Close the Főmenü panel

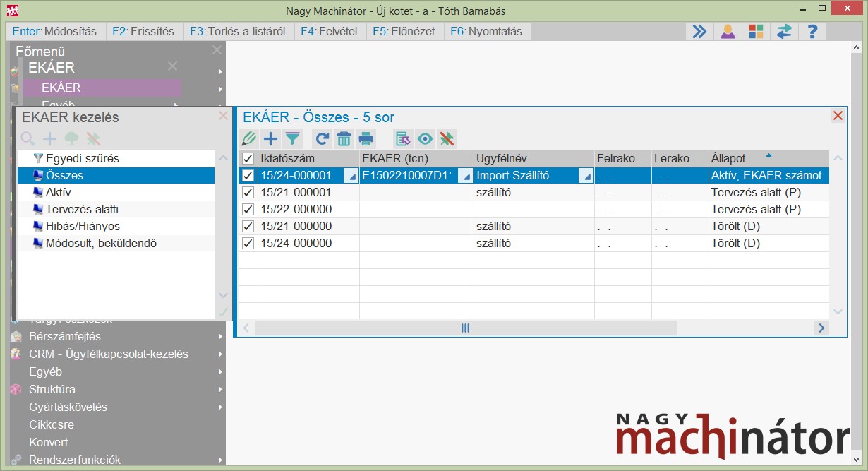click(217, 50)
